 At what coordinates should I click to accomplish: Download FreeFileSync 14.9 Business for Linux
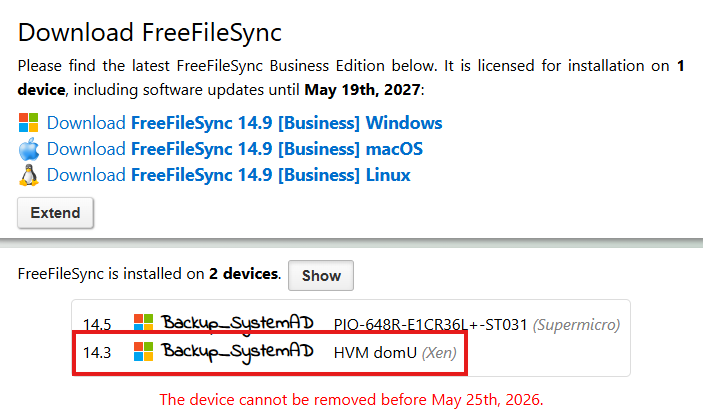[229, 175]
